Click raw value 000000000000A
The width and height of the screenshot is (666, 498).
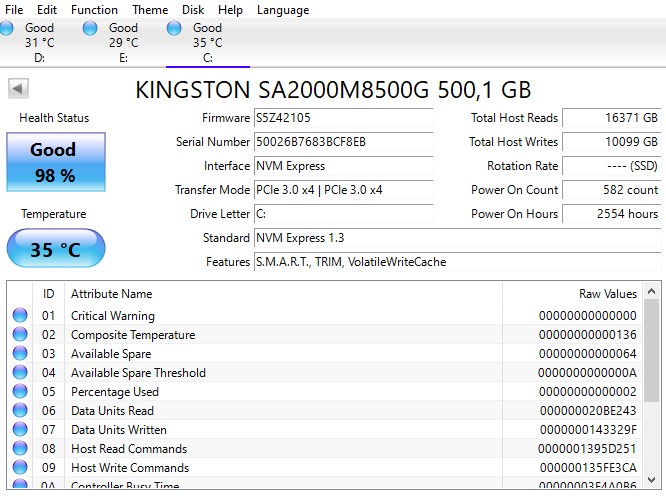[x=587, y=373]
